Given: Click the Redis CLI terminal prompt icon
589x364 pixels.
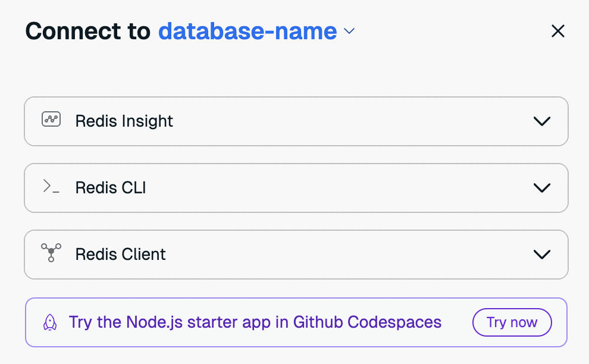Looking at the screenshot, I should [51, 187].
